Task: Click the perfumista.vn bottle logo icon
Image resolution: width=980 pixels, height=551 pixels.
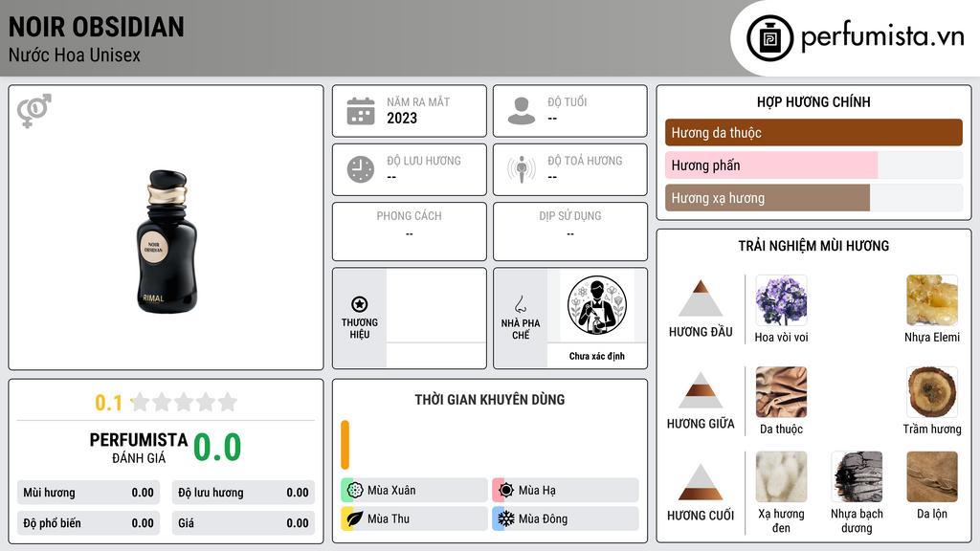Action: click(769, 38)
